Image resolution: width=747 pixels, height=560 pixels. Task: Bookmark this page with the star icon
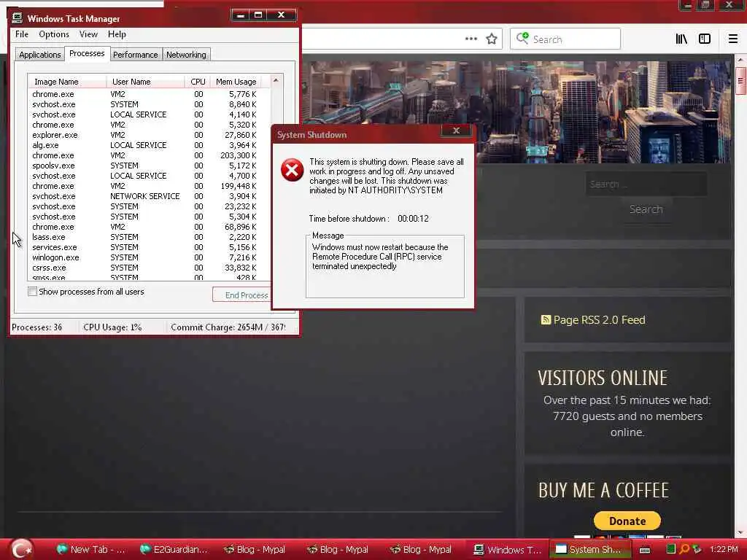pyautogui.click(x=492, y=39)
